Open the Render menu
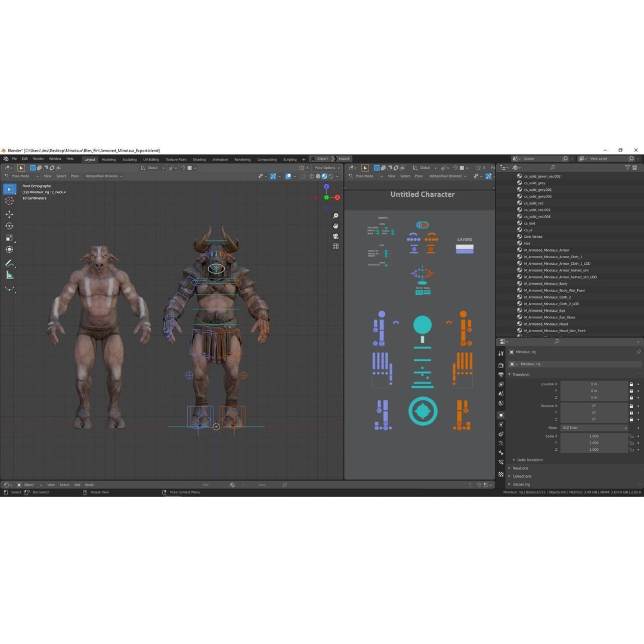The width and height of the screenshot is (644, 644). 38,159
